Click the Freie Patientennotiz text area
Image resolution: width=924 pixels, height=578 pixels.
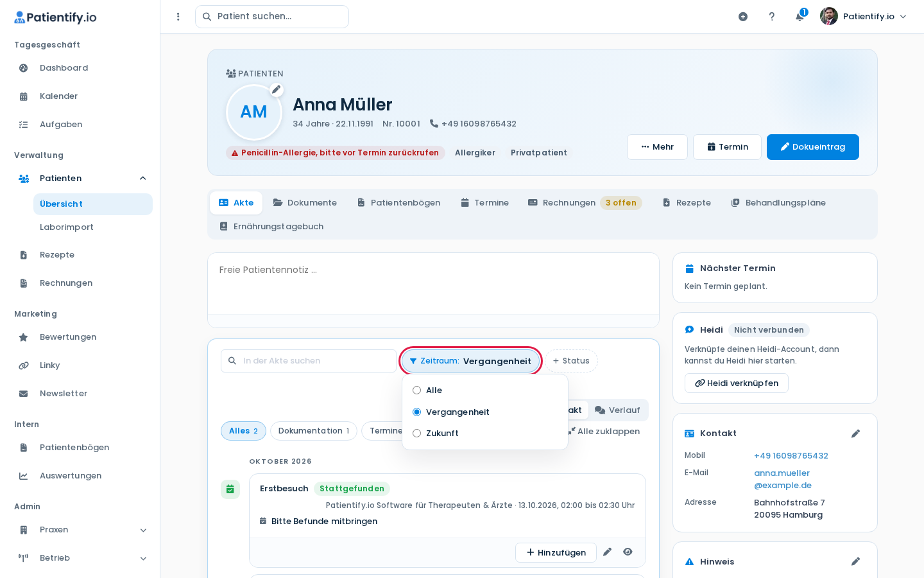point(433,283)
